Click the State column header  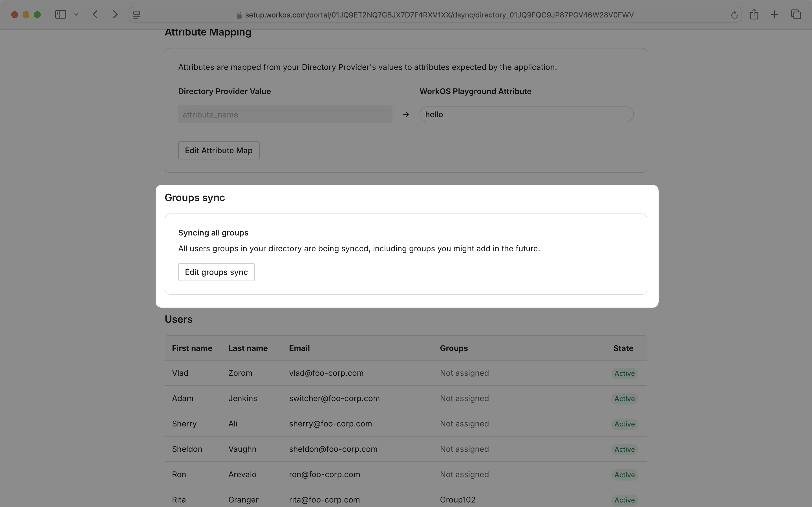pos(623,348)
